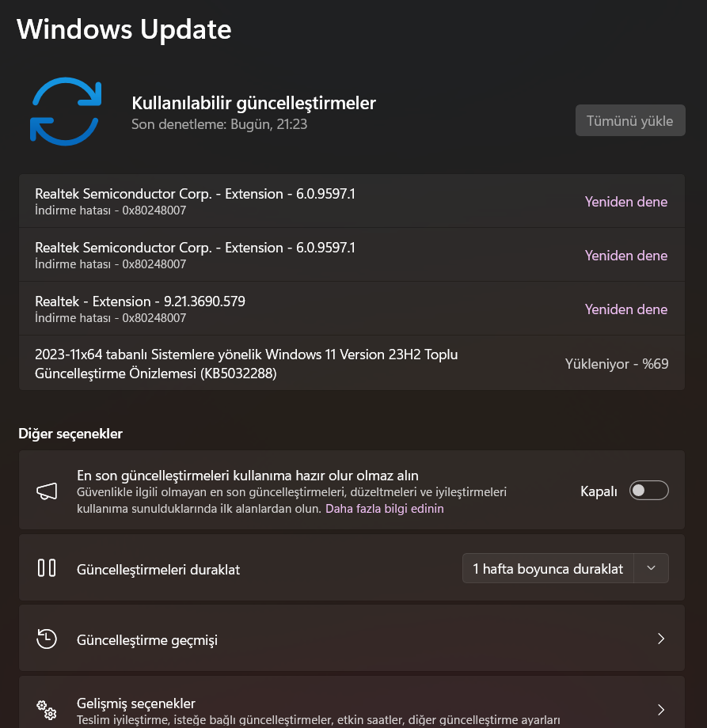The width and height of the screenshot is (707, 728).
Task: Click Yükleniyor - %69 status text
Action: (617, 364)
